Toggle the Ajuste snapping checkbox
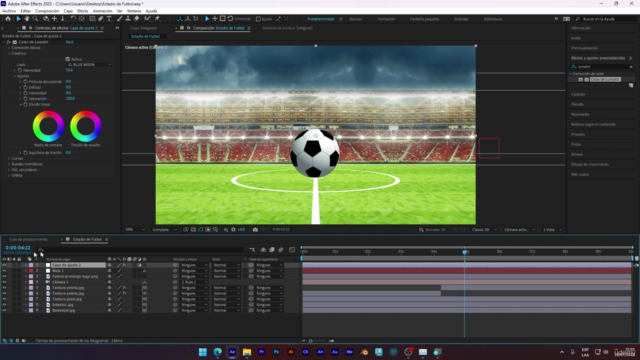The width and height of the screenshot is (640, 360). [258, 19]
